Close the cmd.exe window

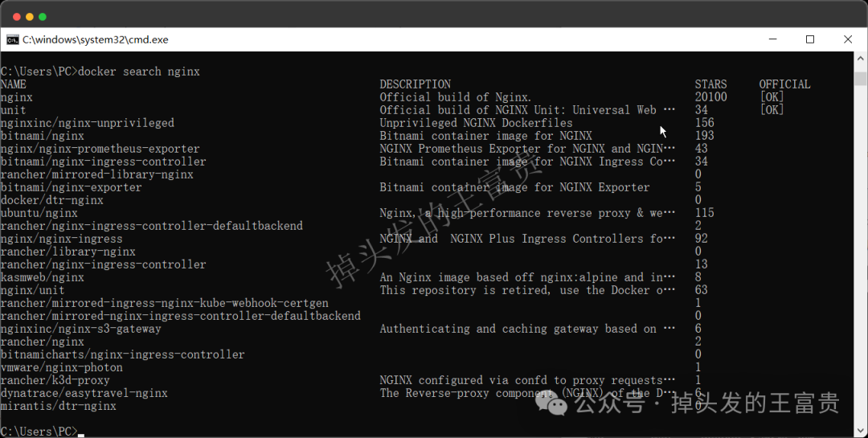848,39
